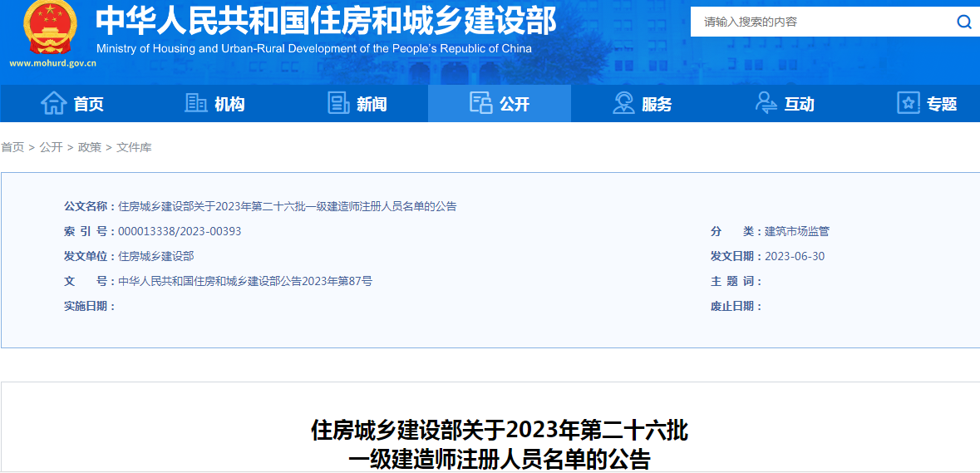Click the 首页 breadcrumb link
The width and height of the screenshot is (980, 473).
(x=12, y=147)
